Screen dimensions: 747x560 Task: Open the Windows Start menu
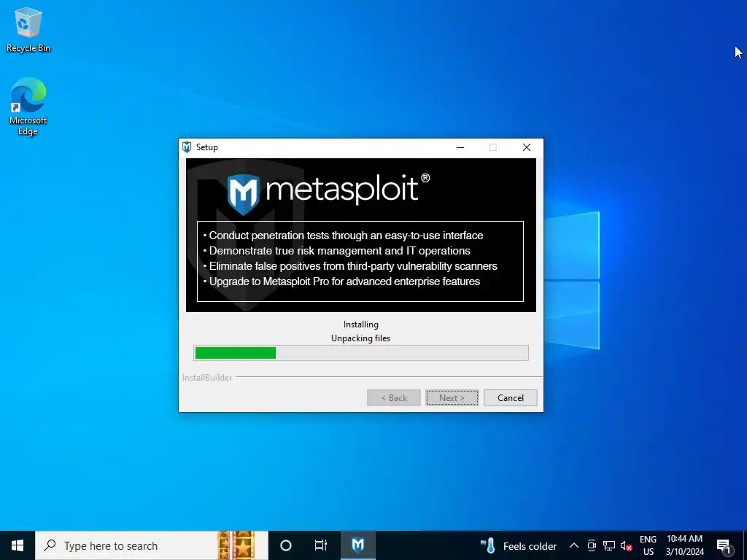(18, 545)
